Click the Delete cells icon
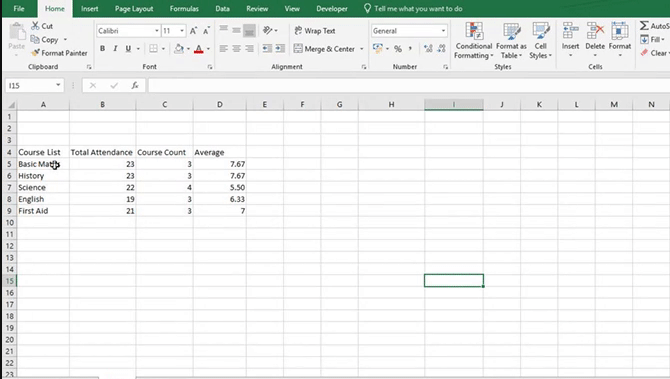 [x=595, y=31]
